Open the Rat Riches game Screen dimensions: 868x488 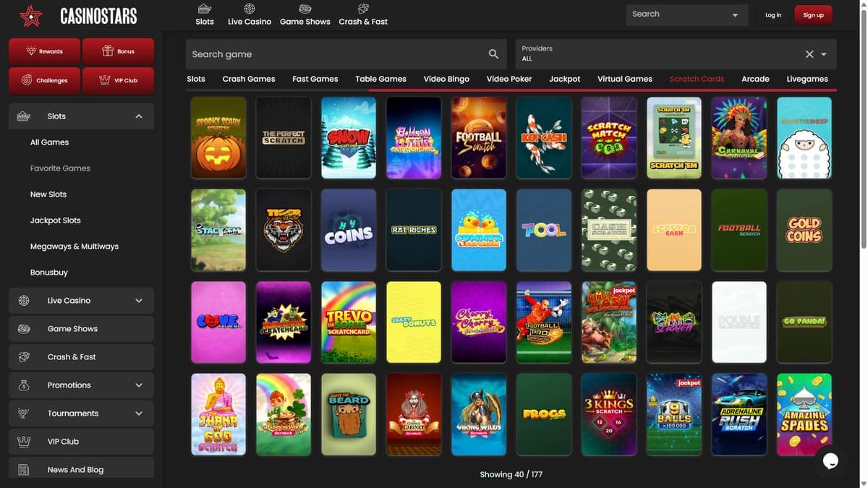(x=414, y=230)
